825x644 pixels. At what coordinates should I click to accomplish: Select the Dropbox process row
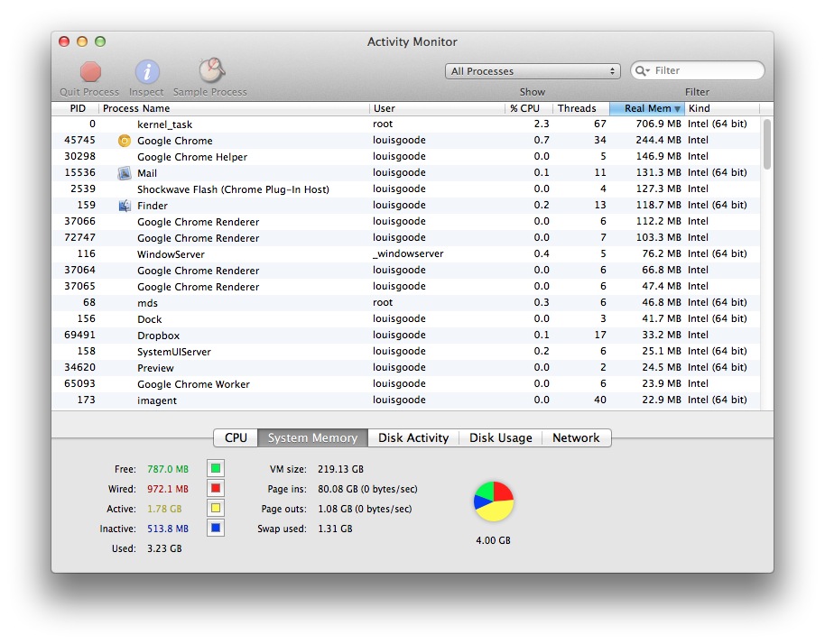click(x=405, y=336)
